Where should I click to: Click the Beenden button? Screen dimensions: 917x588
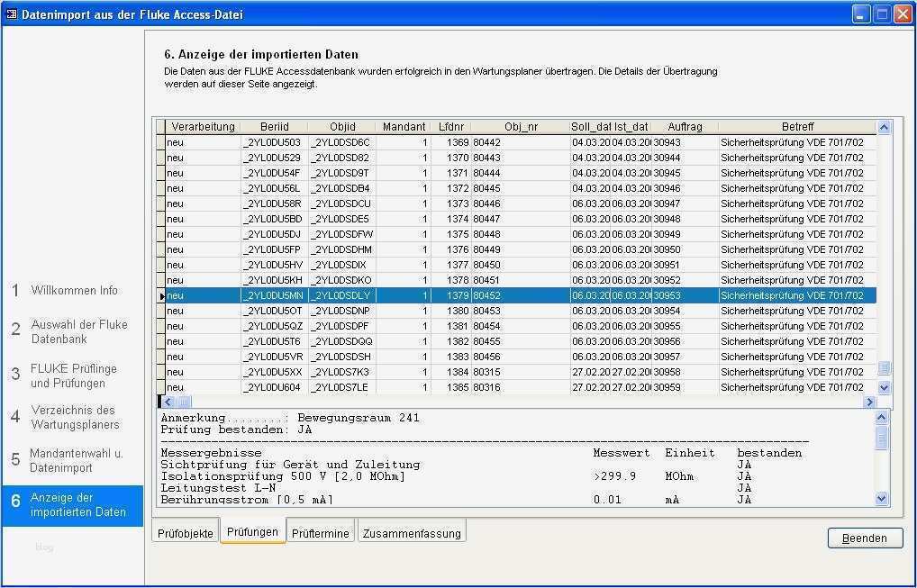(x=865, y=538)
